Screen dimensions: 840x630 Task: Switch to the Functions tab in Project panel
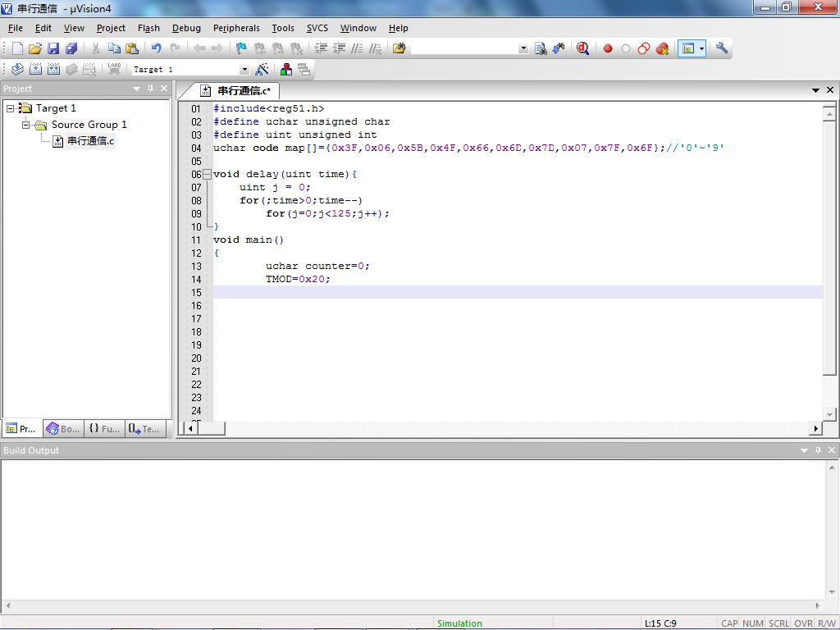click(104, 428)
